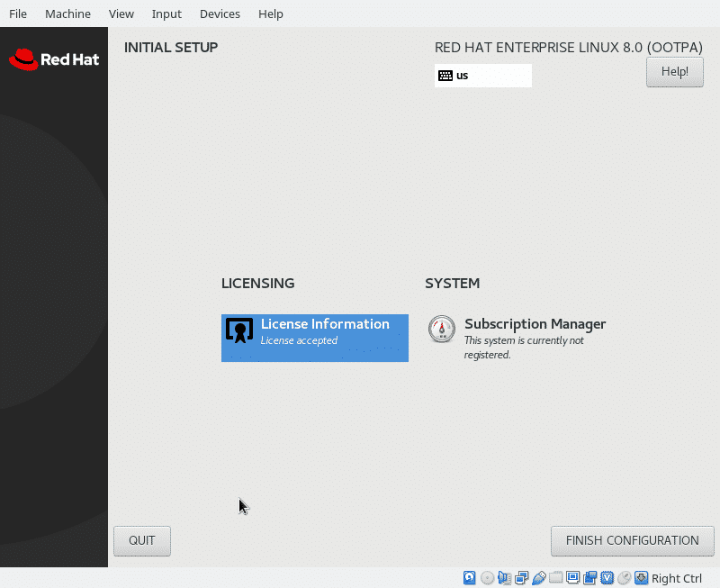Screen dimensions: 720x588
Task: Click the Right Ctrl host key label
Action: click(677, 578)
